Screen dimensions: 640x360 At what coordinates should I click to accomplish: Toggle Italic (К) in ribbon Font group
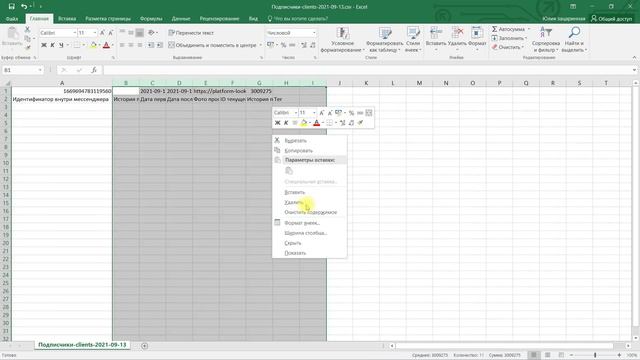[52, 45]
